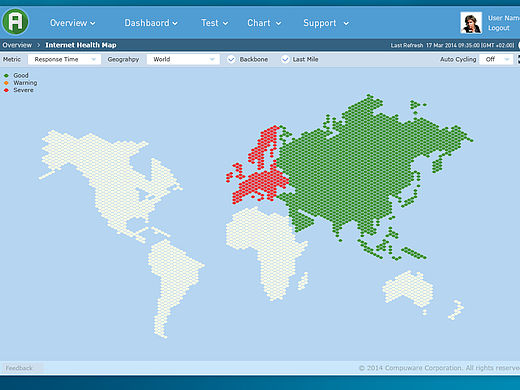Open the Auto Cycling Off dropdown
Image resolution: width=520 pixels, height=390 pixels.
(x=496, y=59)
